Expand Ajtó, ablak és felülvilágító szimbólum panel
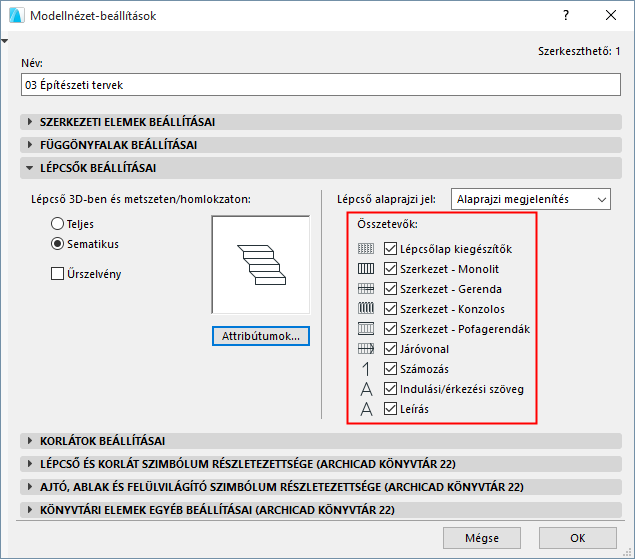 [321, 487]
